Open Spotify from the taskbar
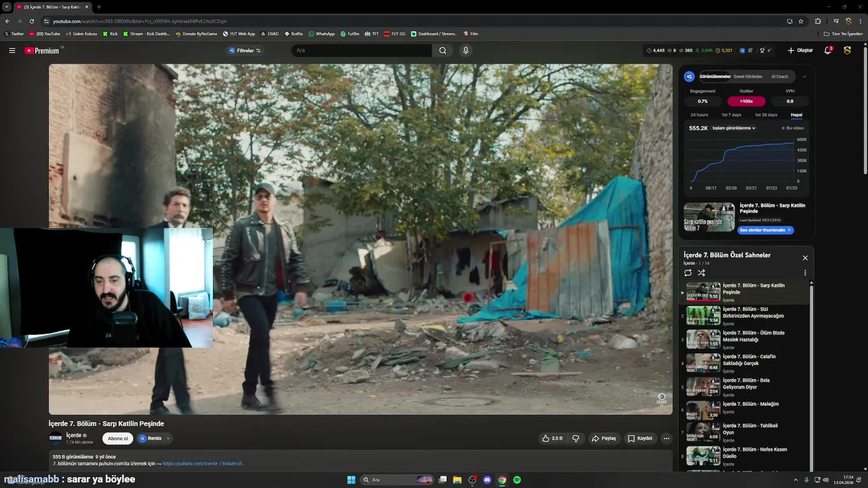 [x=517, y=480]
